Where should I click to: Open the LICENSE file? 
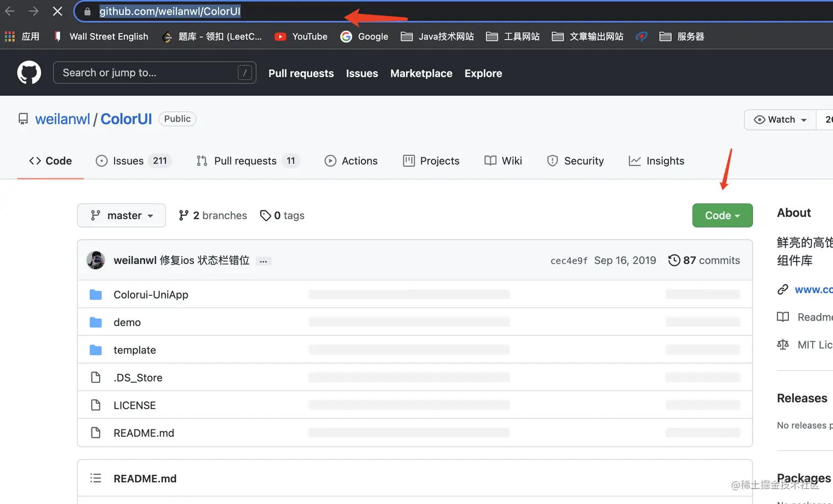[x=134, y=405]
